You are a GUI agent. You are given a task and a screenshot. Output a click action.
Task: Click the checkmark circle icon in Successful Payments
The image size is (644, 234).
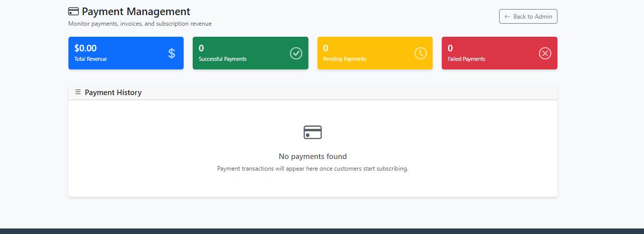click(296, 53)
